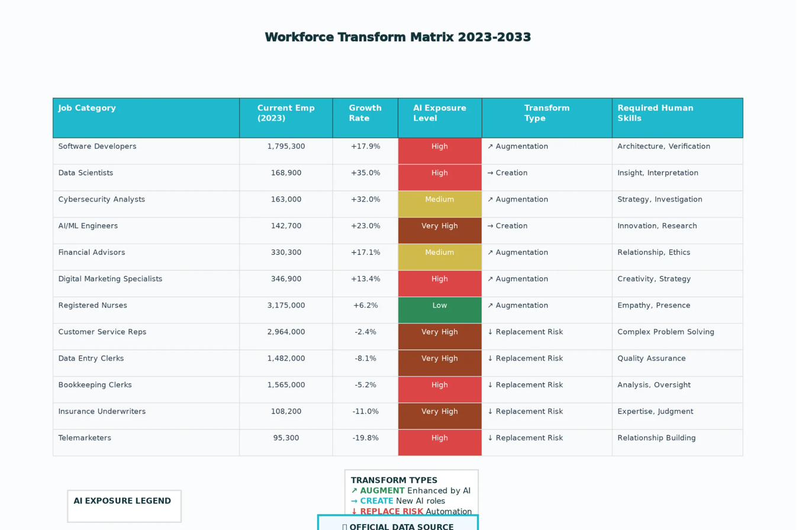Click the Replacement Risk arrow for Customer Service Reps
The height and width of the screenshot is (530, 812).
coord(489,332)
